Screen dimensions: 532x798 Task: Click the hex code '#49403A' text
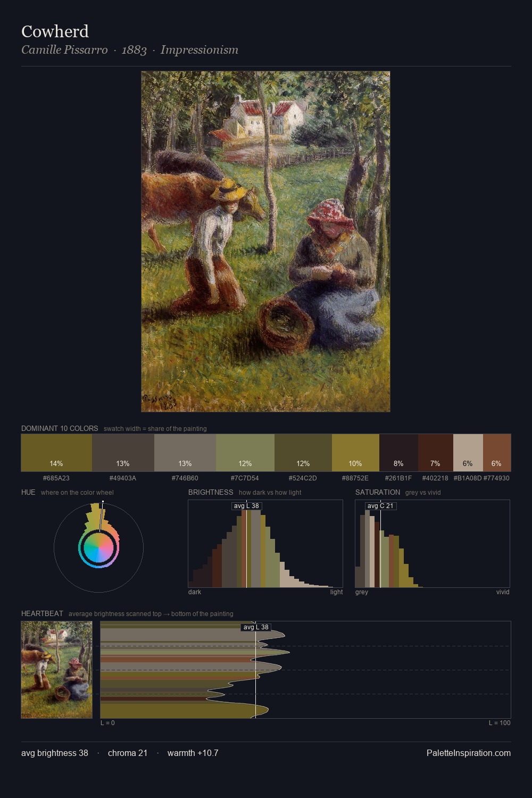123,478
